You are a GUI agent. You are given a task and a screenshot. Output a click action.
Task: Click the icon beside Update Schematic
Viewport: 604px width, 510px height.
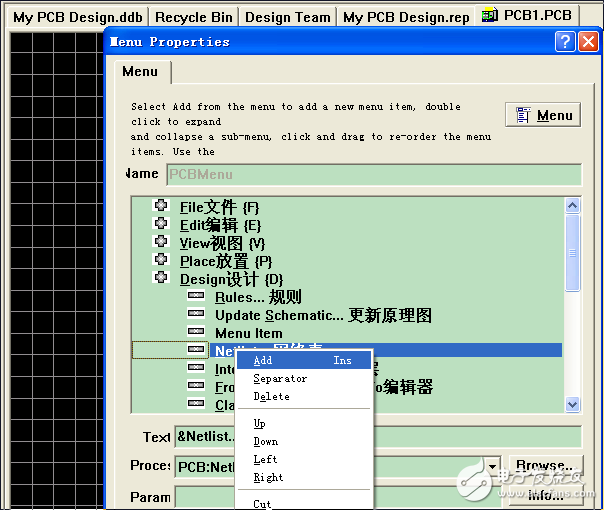196,315
